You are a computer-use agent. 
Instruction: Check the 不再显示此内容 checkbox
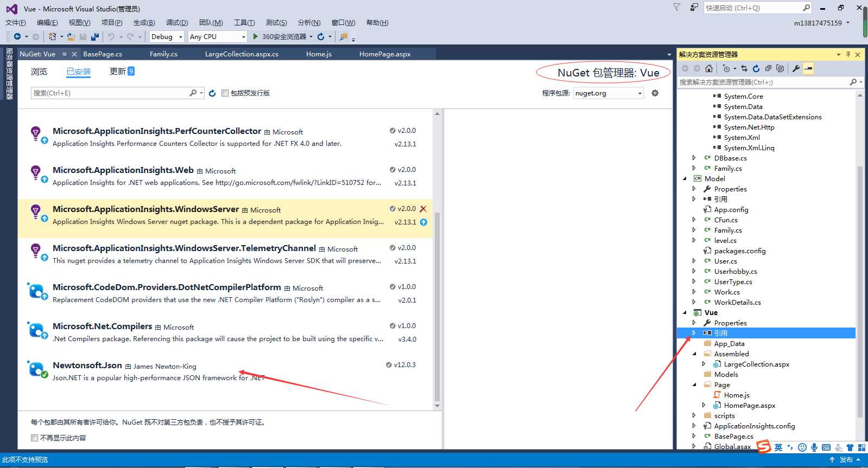pos(35,438)
